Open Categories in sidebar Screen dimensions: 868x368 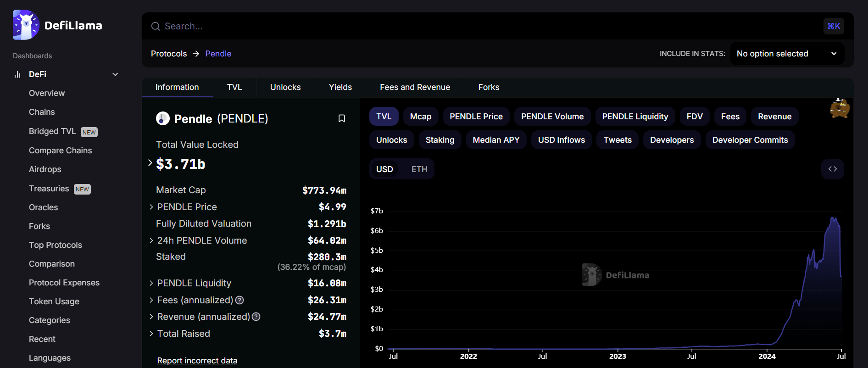(50, 320)
